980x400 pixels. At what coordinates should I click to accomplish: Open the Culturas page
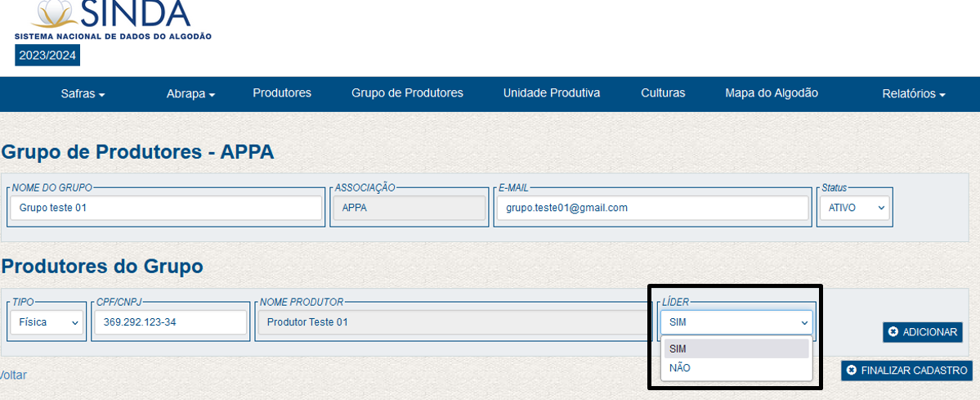pos(663,93)
